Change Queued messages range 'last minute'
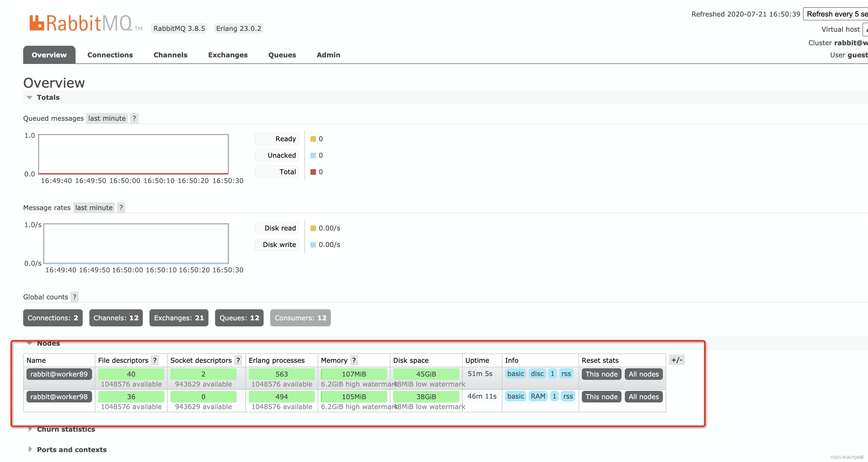Image resolution: width=868 pixels, height=462 pixels. 107,118
